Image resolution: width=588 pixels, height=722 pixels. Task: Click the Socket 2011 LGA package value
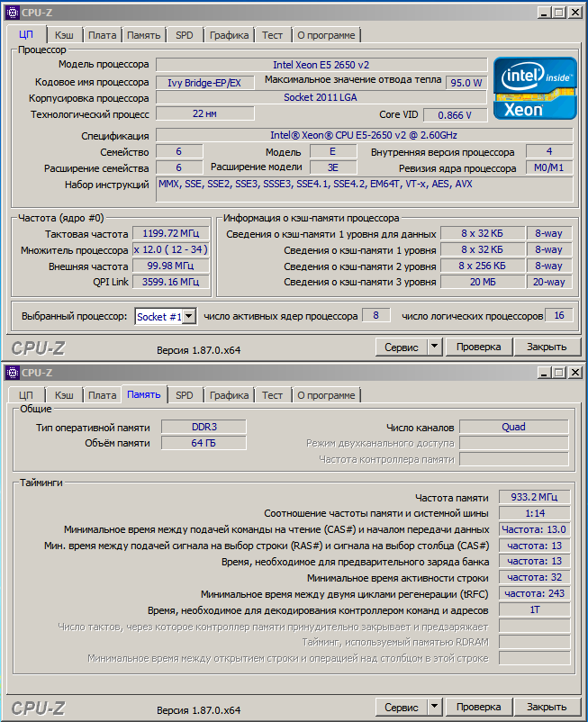pos(321,97)
